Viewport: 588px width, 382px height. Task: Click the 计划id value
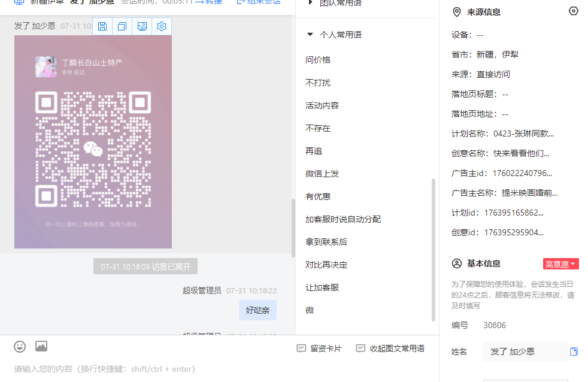[x=514, y=213]
